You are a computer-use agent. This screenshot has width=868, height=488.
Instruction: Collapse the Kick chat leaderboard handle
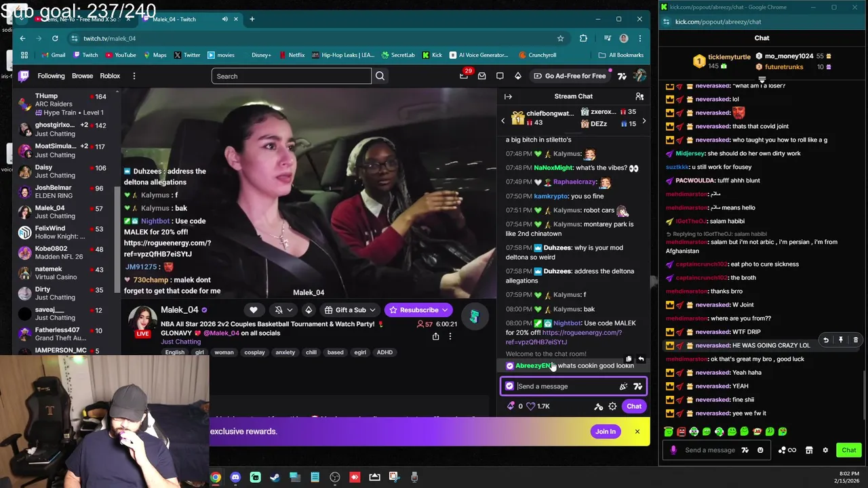point(762,80)
